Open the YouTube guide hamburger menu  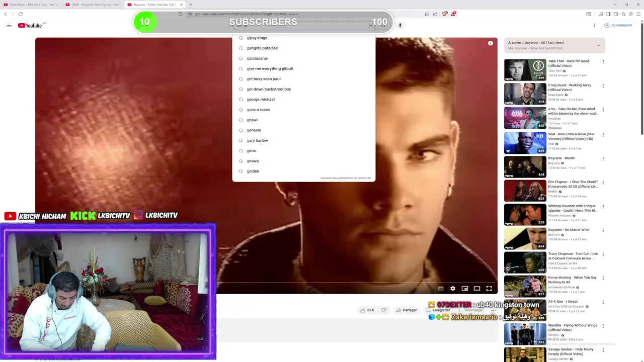[x=9, y=25]
